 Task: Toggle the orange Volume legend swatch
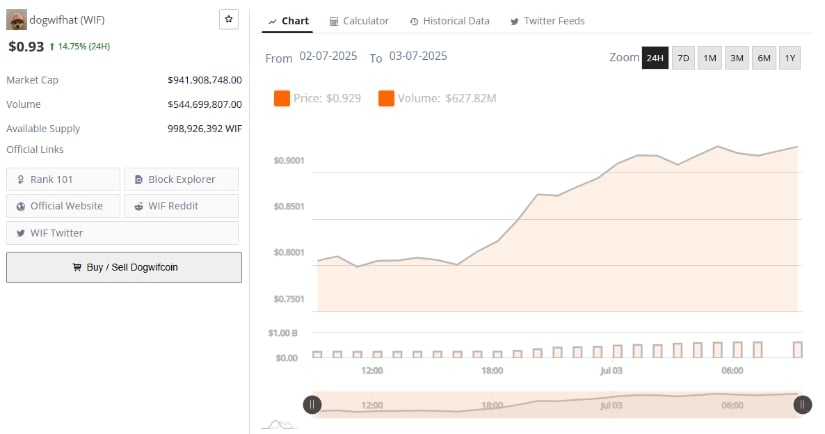coord(386,98)
